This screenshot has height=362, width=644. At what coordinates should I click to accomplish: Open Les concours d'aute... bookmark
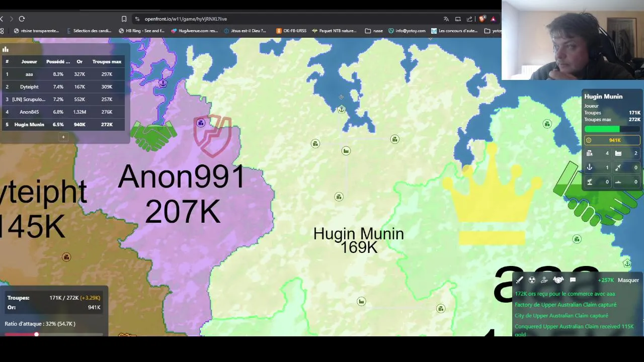click(454, 31)
